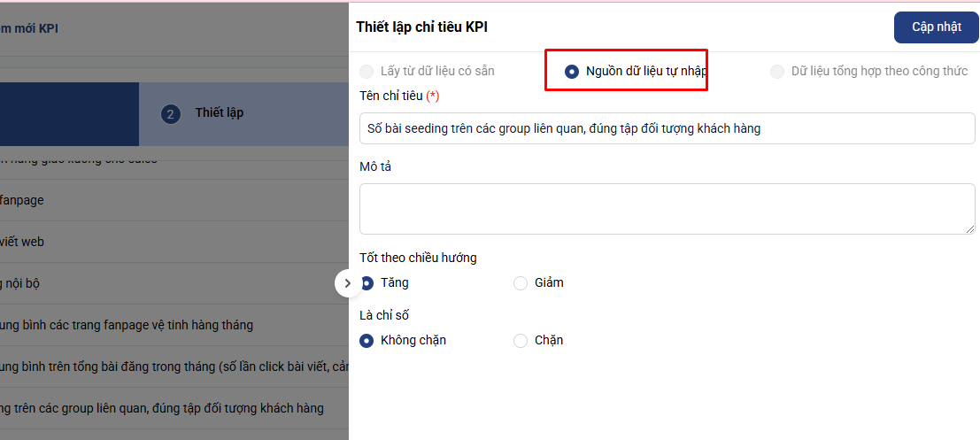Click the 'Tên chỉ tiêu' text field

point(667,128)
